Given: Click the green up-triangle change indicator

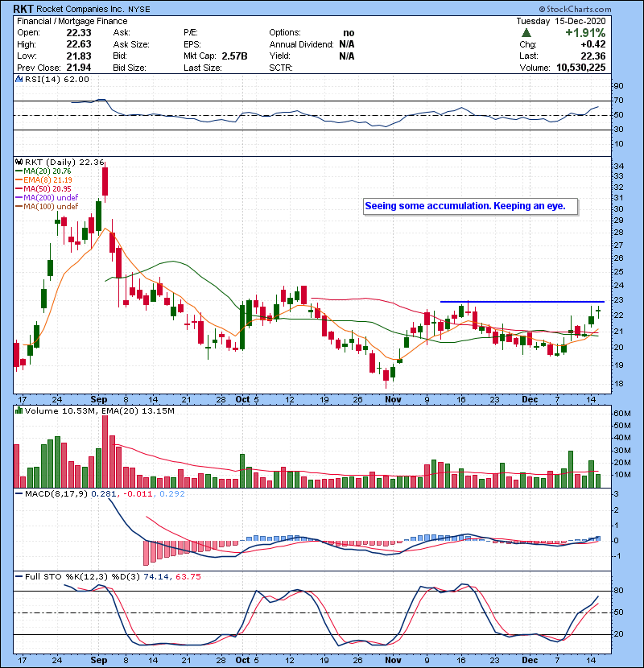Looking at the screenshot, I should point(526,33).
